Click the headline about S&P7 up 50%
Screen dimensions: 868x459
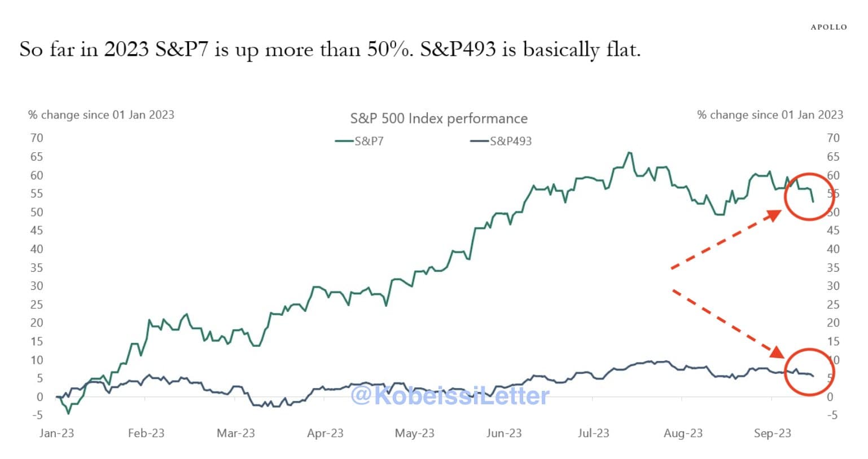click(x=330, y=50)
